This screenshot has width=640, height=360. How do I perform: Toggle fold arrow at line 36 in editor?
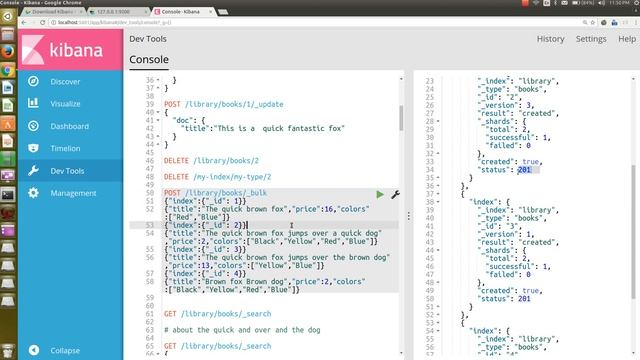158,80
